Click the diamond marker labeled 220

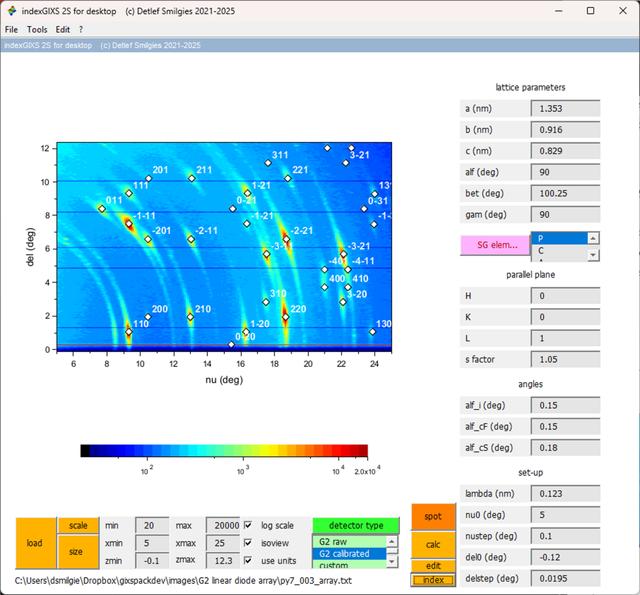[x=286, y=317]
